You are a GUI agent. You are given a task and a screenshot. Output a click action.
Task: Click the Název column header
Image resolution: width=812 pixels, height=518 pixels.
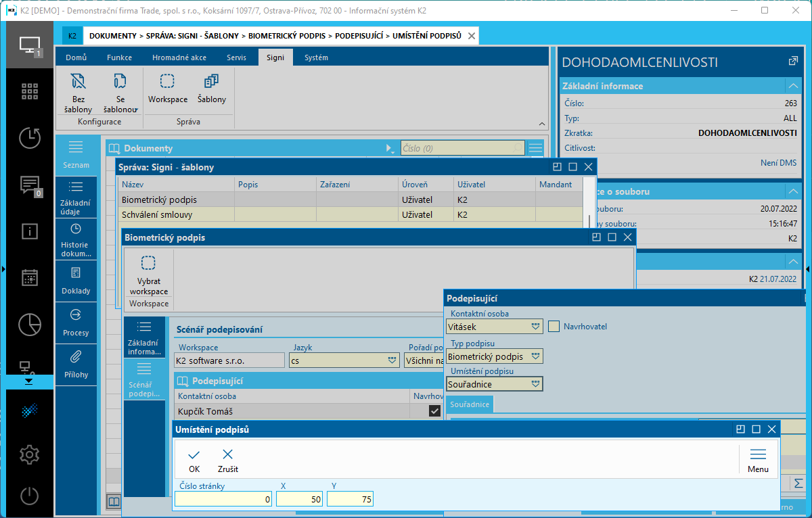click(x=176, y=184)
